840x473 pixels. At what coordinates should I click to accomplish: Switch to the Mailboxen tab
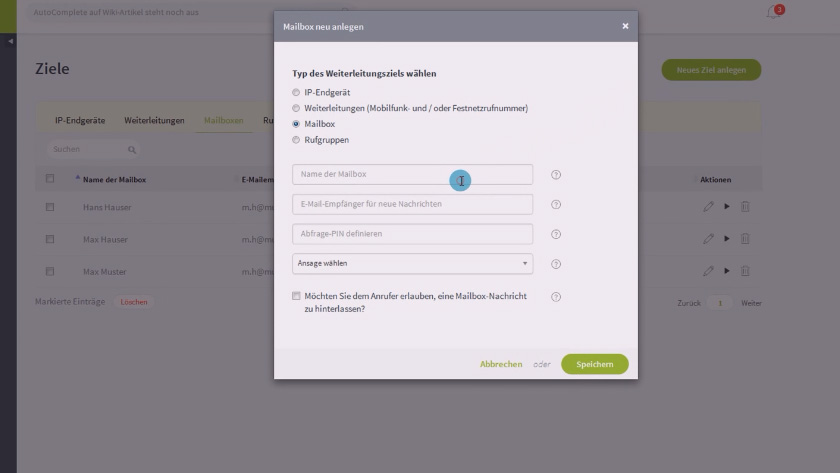click(223, 121)
